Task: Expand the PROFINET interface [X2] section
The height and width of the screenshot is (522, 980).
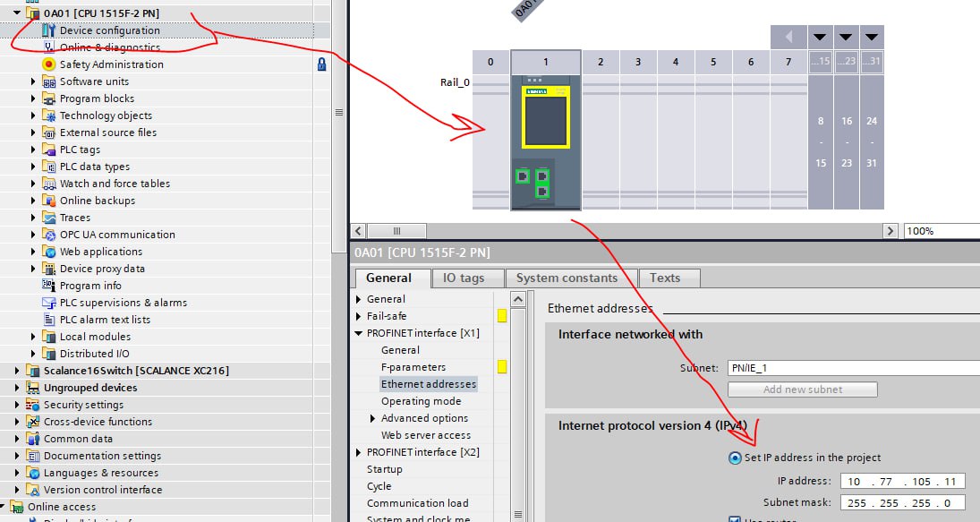Action: [x=359, y=452]
